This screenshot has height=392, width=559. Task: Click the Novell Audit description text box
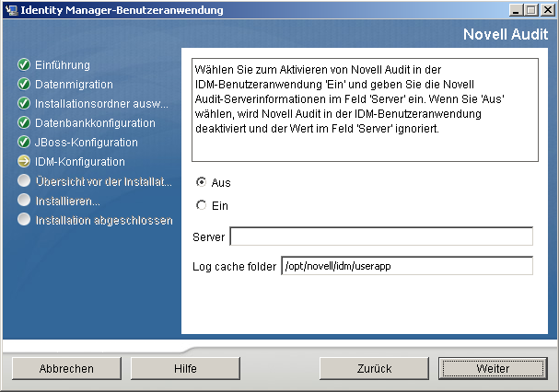point(365,110)
